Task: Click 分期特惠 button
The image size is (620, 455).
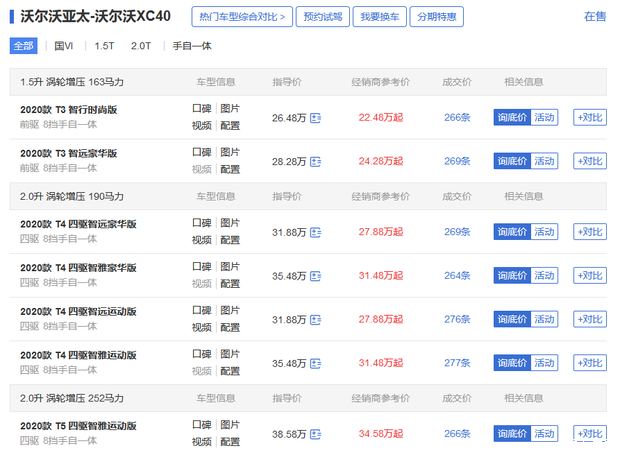Action: tap(437, 17)
